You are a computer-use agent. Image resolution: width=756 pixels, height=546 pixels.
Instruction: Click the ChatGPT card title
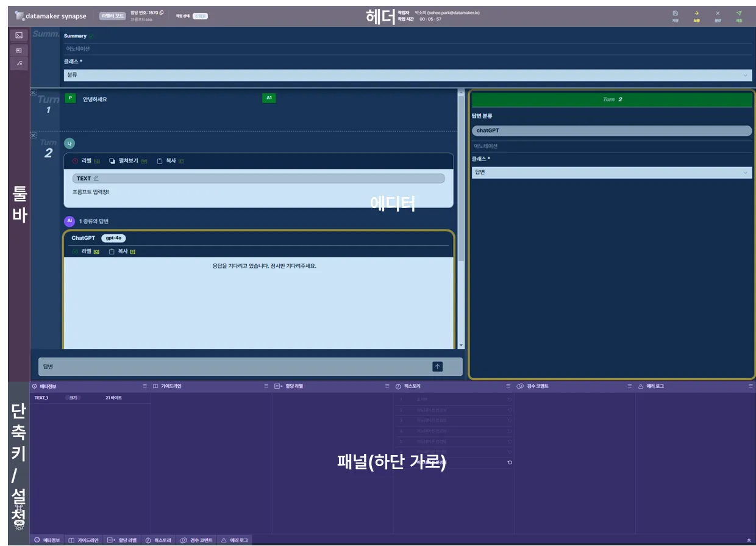click(x=83, y=238)
